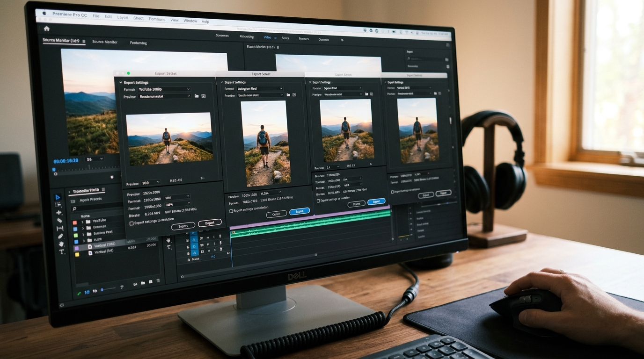644x359 pixels.
Task: Click the Apple menu icon
Action: 45,14
